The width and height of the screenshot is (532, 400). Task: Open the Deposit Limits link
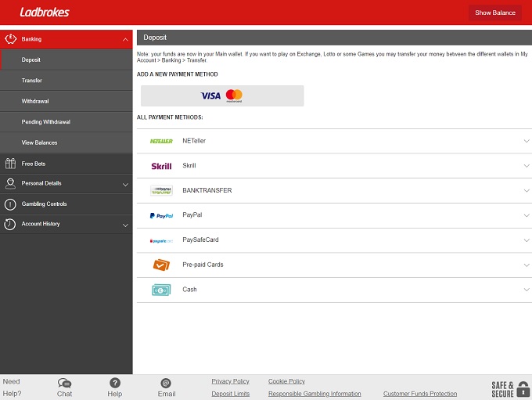[230, 394]
